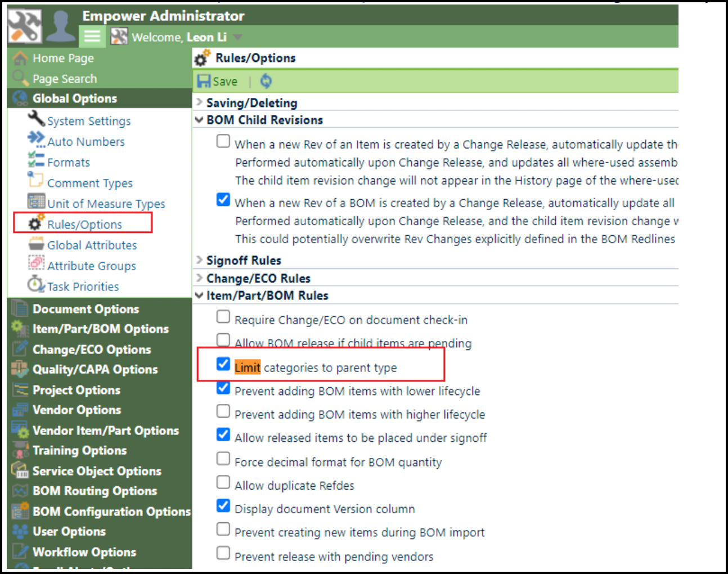This screenshot has width=728, height=574.
Task: Open Auto Numbers link
Action: [x=86, y=142]
